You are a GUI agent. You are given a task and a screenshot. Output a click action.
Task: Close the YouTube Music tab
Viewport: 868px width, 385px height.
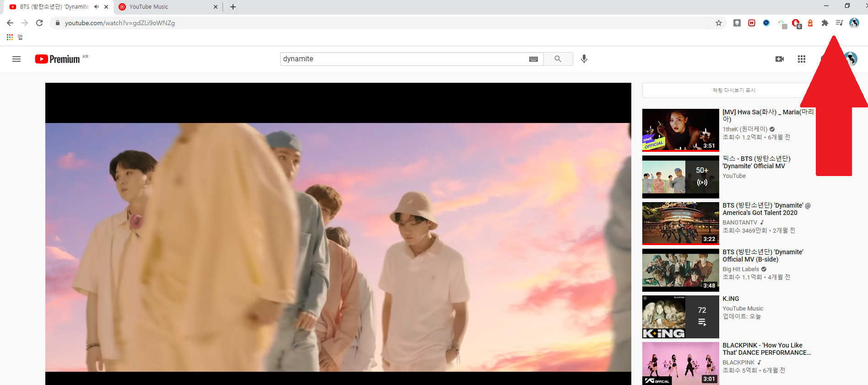(x=216, y=7)
